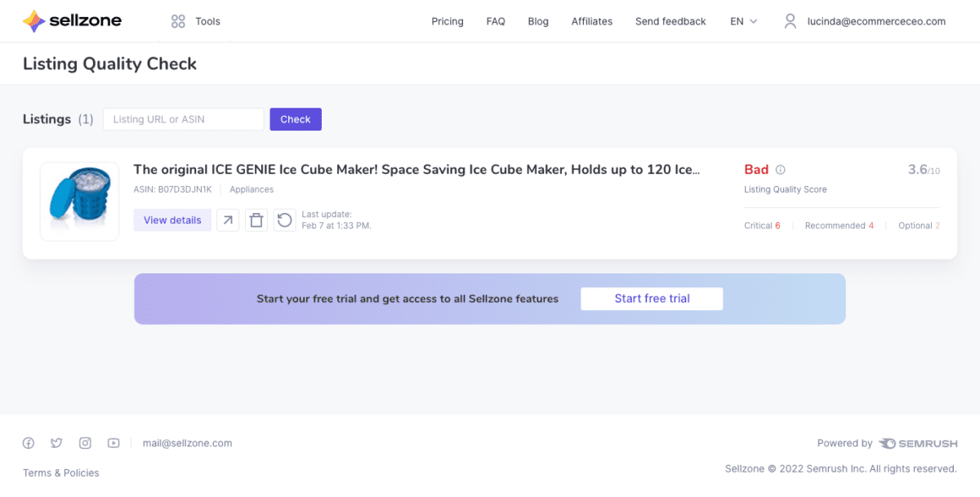Open the Tools grid menu
The image size is (980, 497).
tap(196, 21)
